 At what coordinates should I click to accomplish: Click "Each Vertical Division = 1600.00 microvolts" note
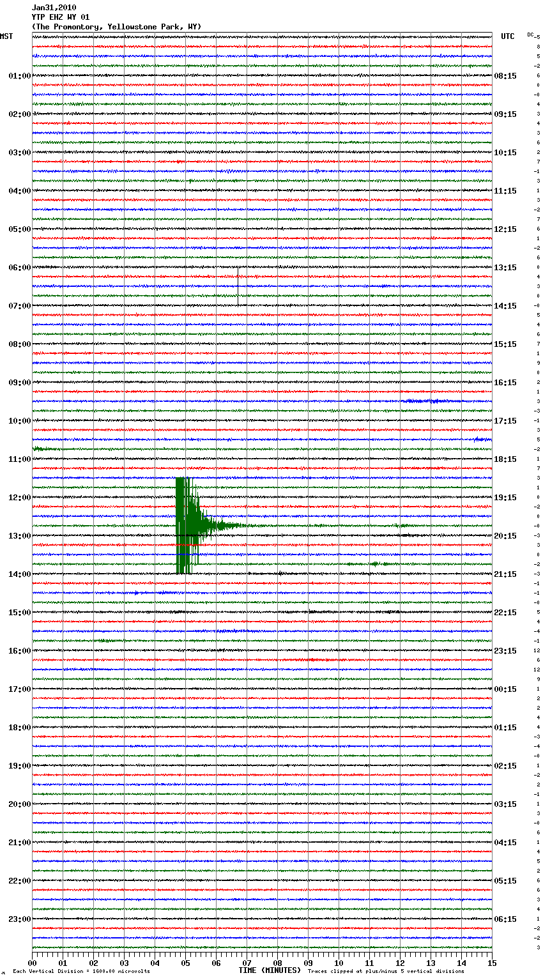81,971
